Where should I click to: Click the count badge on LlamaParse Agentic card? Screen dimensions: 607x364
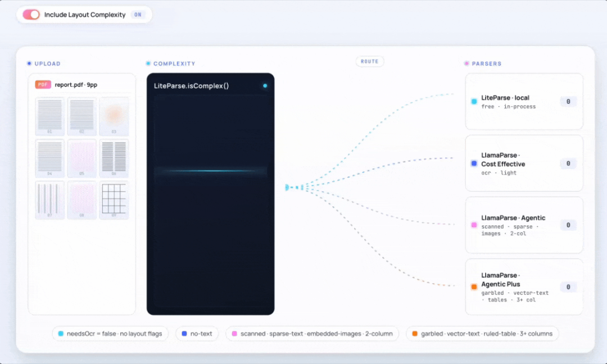click(568, 225)
